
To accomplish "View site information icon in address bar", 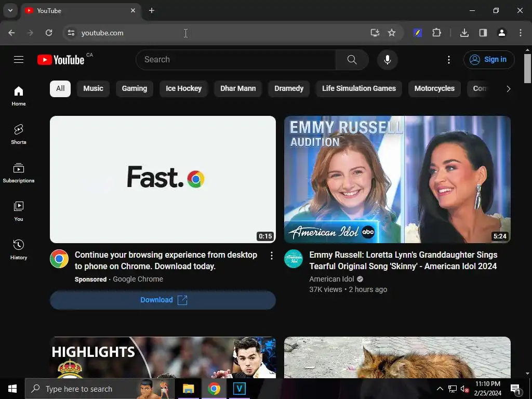I will (71, 33).
